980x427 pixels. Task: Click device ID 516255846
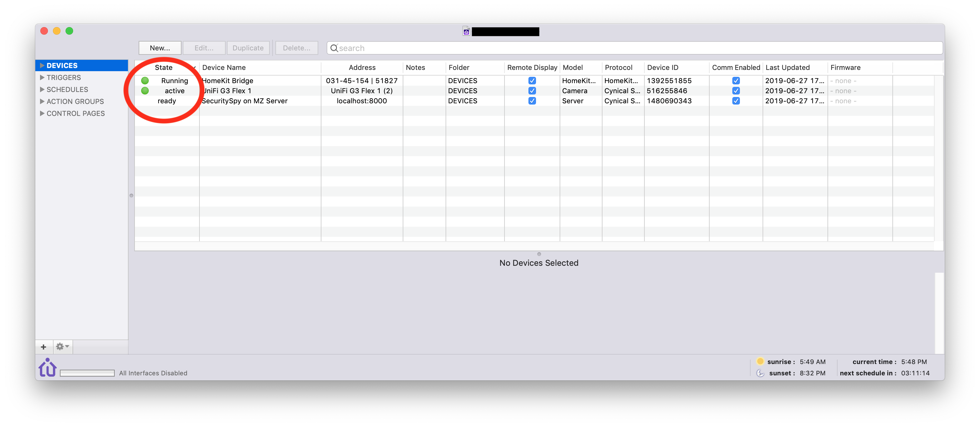[667, 90]
